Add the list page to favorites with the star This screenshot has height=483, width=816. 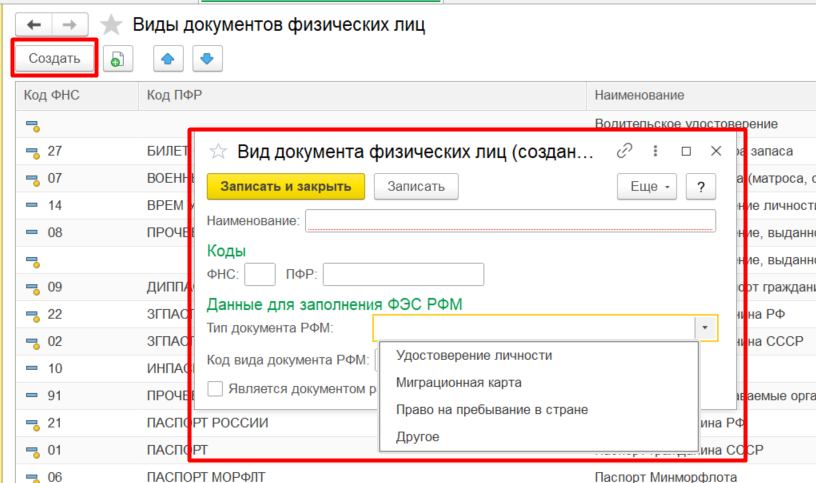(112, 25)
